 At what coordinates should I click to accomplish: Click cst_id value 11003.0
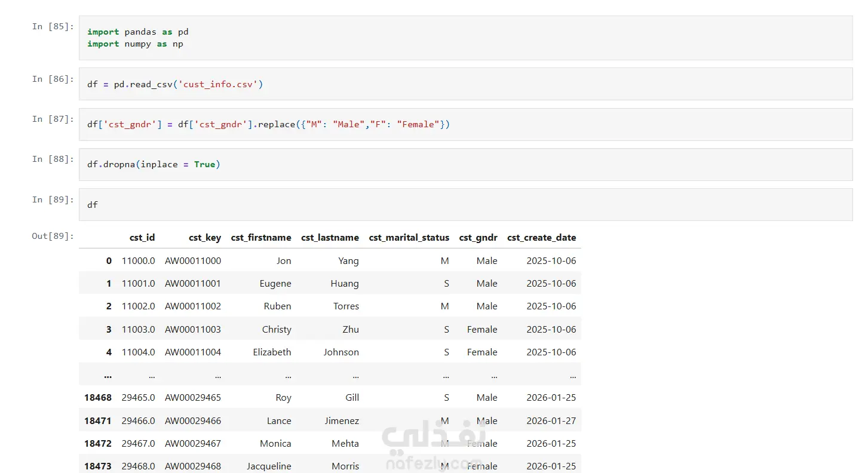pyautogui.click(x=139, y=329)
